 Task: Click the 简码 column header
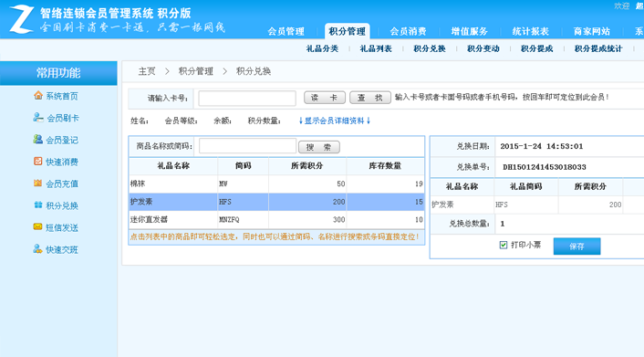[x=244, y=166]
